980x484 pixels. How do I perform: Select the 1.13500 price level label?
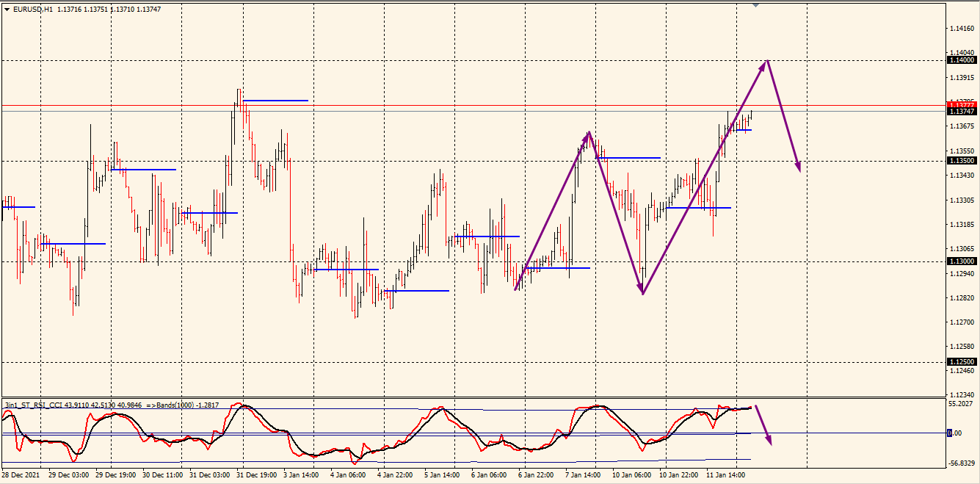pyautogui.click(x=962, y=161)
